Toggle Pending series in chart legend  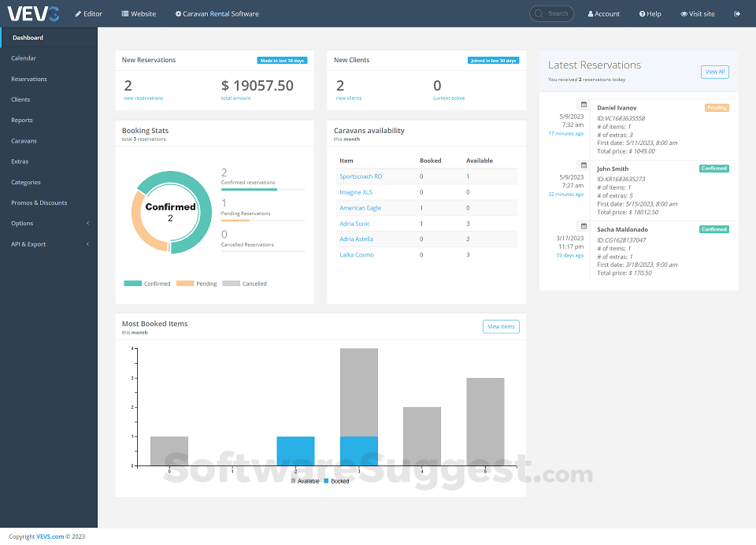click(x=196, y=284)
